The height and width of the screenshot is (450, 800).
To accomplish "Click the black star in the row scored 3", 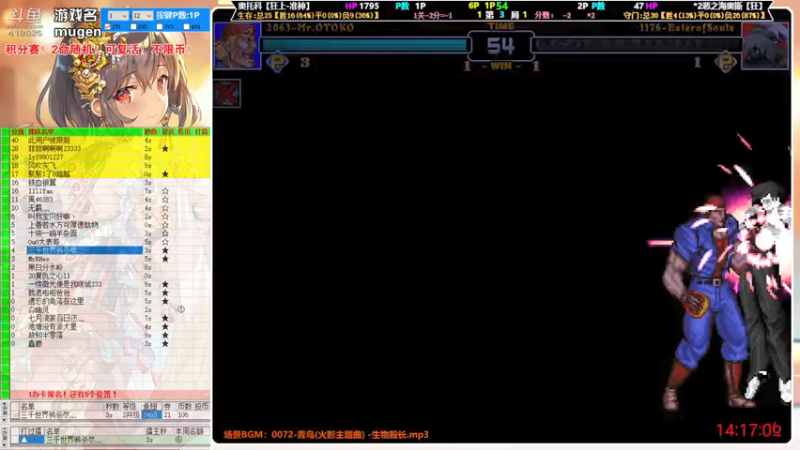I will [x=165, y=259].
